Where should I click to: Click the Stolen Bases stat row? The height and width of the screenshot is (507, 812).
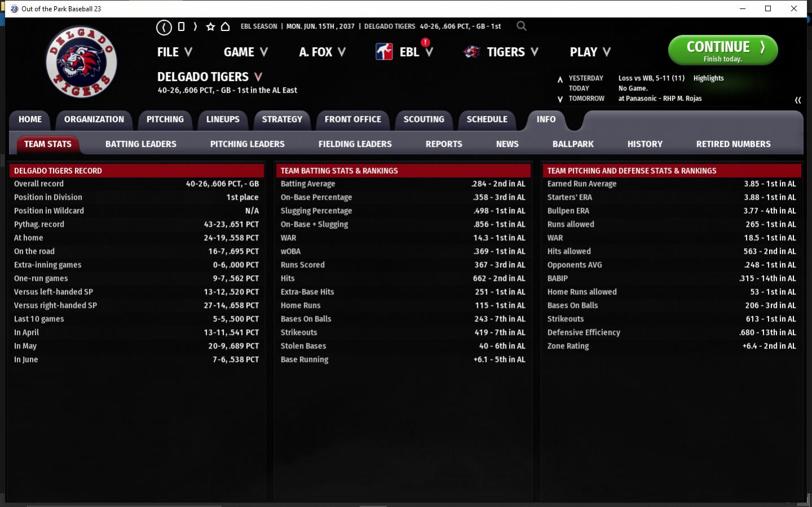coord(403,346)
